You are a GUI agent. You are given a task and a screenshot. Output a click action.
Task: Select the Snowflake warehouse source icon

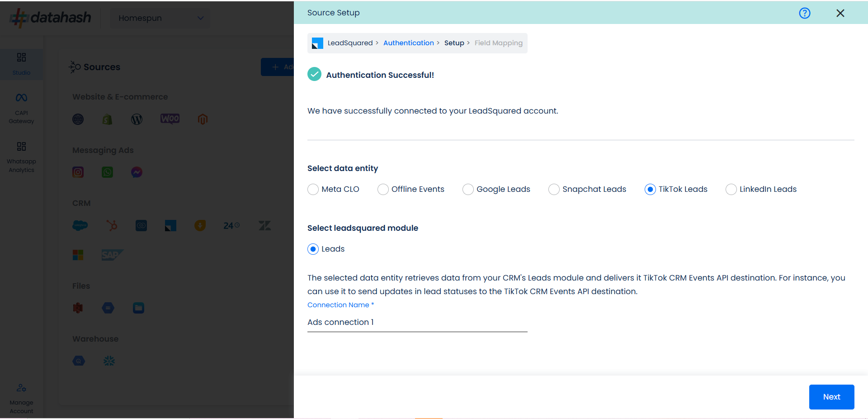109,361
